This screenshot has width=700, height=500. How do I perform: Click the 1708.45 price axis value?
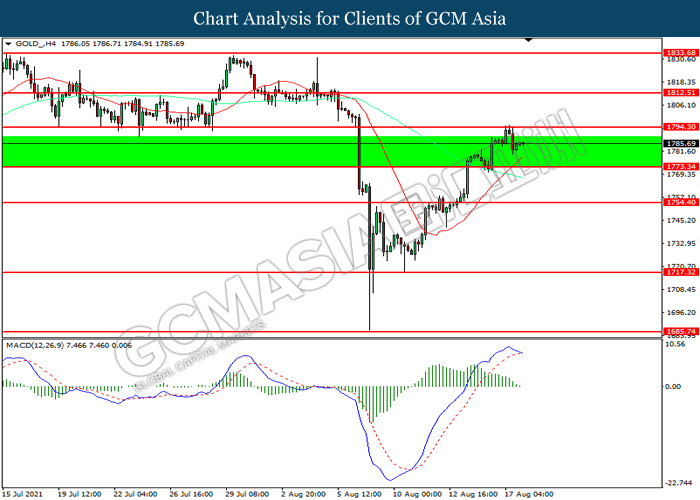coord(681,290)
